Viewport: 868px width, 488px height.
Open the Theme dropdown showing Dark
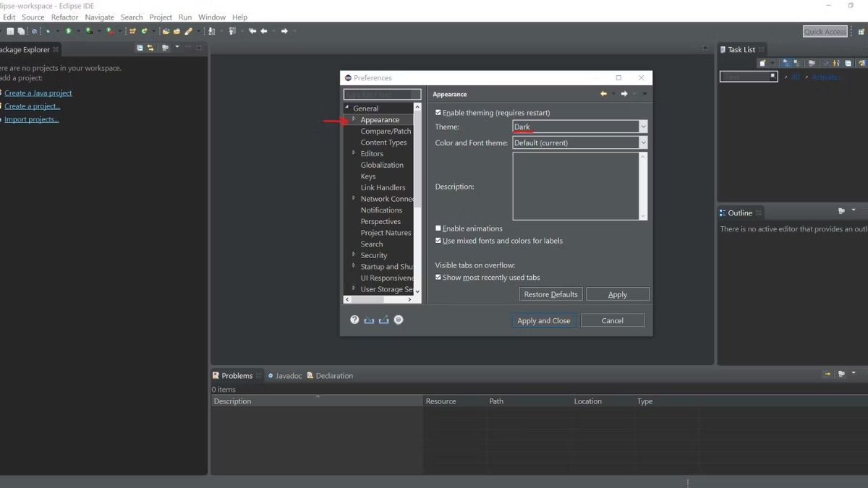[x=579, y=127]
